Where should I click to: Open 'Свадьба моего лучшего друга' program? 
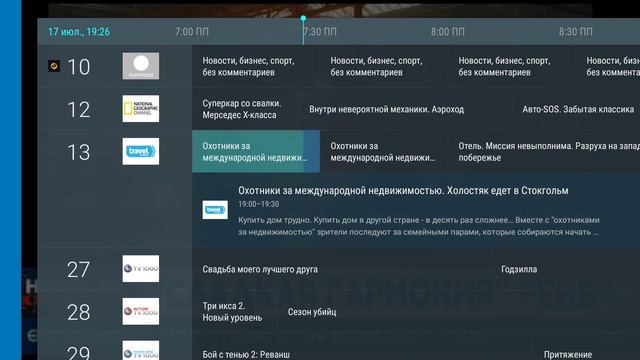341,269
